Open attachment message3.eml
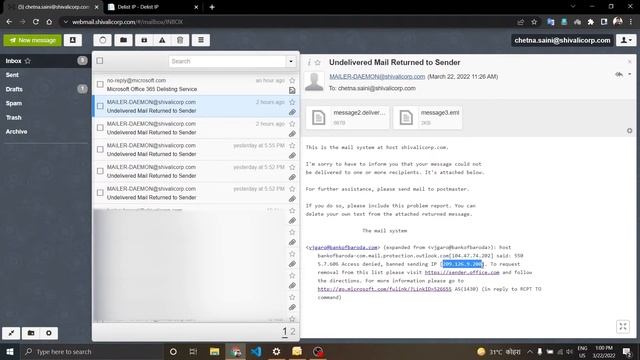Image resolution: width=640 pixels, height=360 pixels. click(428, 118)
